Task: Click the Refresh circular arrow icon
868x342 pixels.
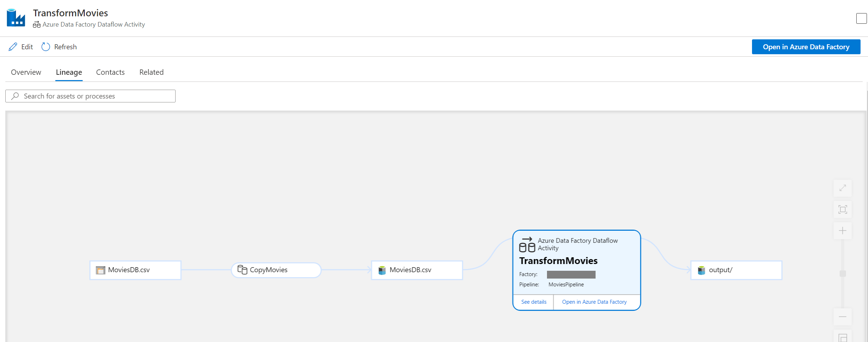Action: (x=46, y=47)
